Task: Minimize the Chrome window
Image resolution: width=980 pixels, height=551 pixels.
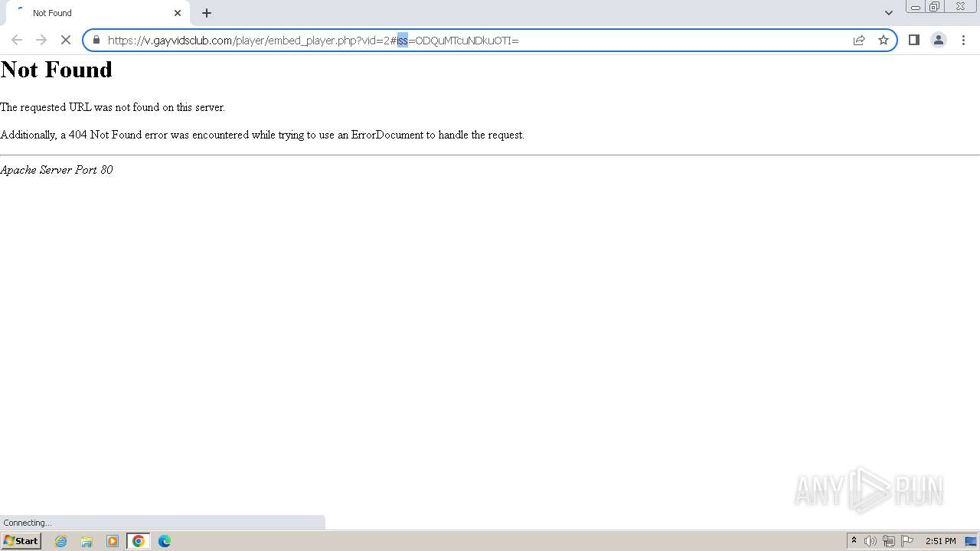Action: point(916,7)
